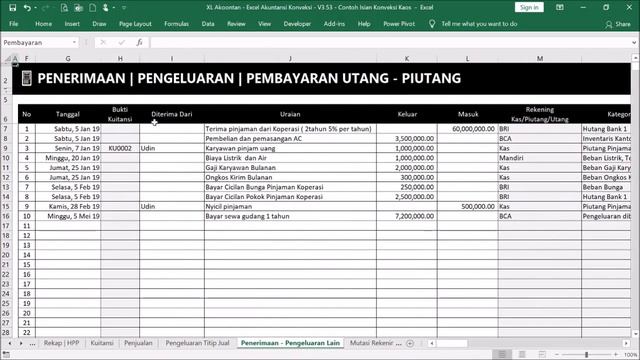Select column K header

(x=407, y=59)
